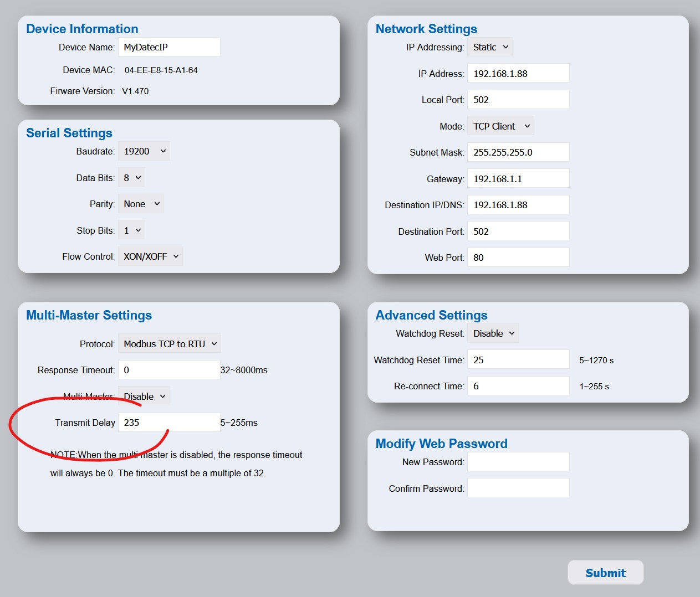
Task: Open Flow Control XON/XOFF dropdown
Action: (150, 256)
